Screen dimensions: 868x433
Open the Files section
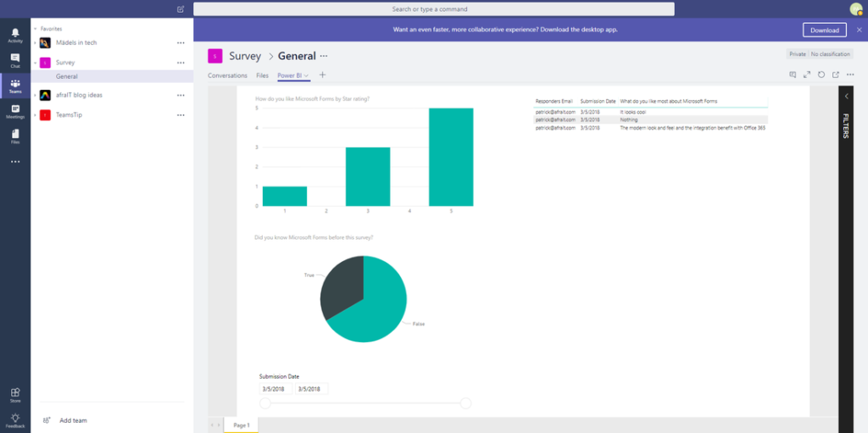point(15,136)
